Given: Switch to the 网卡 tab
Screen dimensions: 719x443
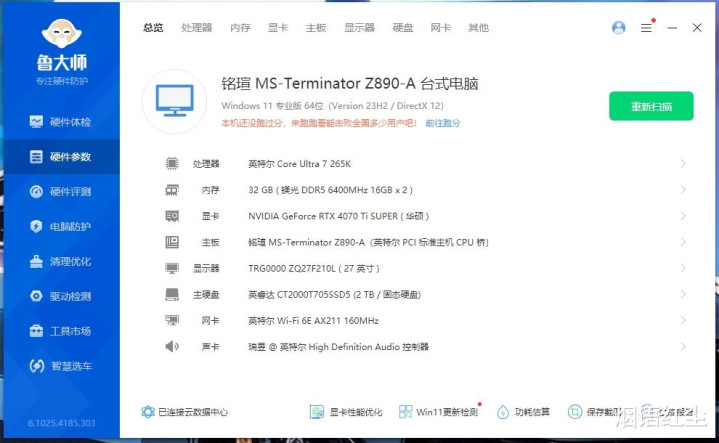Looking at the screenshot, I should [x=441, y=28].
